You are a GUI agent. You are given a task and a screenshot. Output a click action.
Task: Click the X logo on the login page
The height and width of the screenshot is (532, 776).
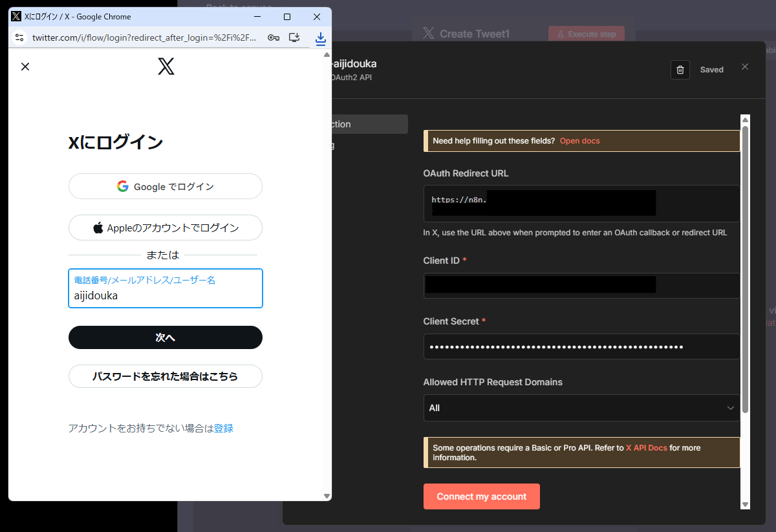pyautogui.click(x=166, y=66)
